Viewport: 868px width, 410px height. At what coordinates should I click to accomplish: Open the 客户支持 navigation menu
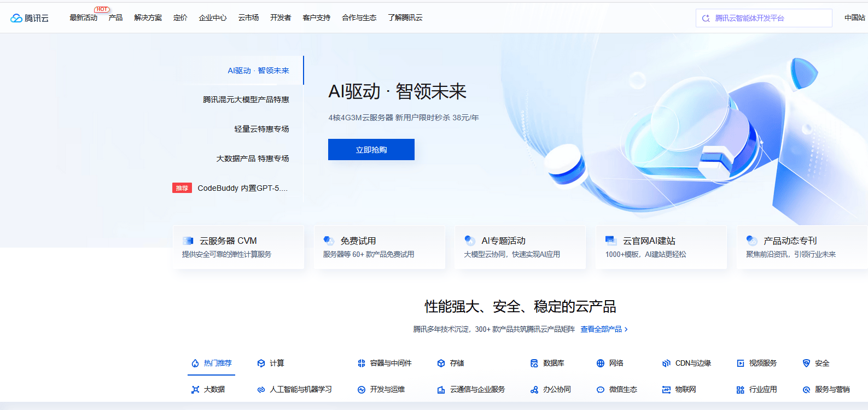[x=316, y=17]
